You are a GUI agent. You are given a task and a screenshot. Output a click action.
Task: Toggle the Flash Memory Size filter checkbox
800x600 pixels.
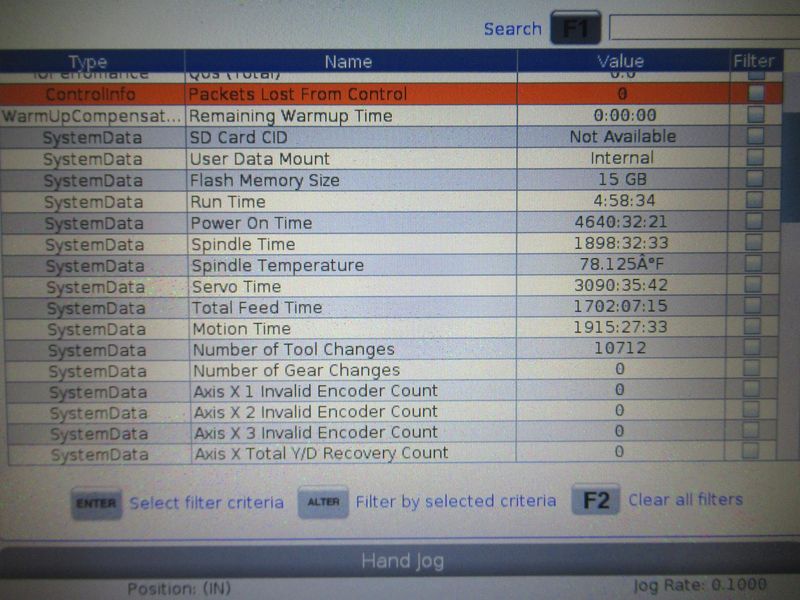click(755, 179)
